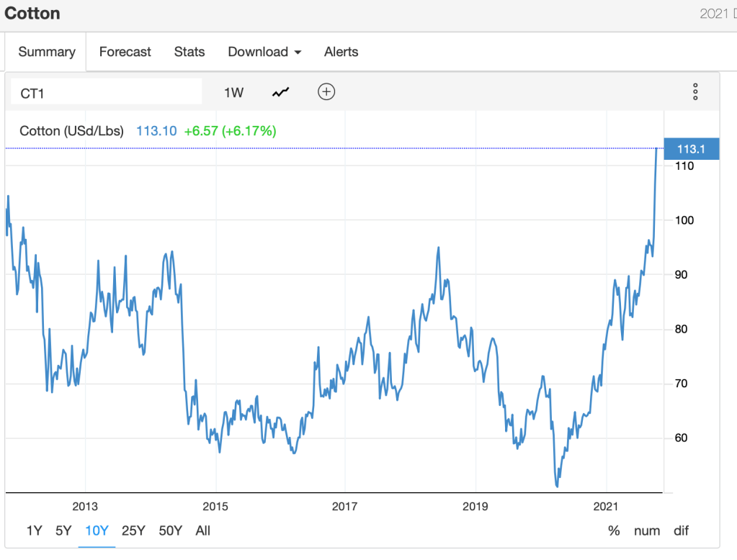
Task: Choose the 50Y time range
Action: [x=170, y=530]
